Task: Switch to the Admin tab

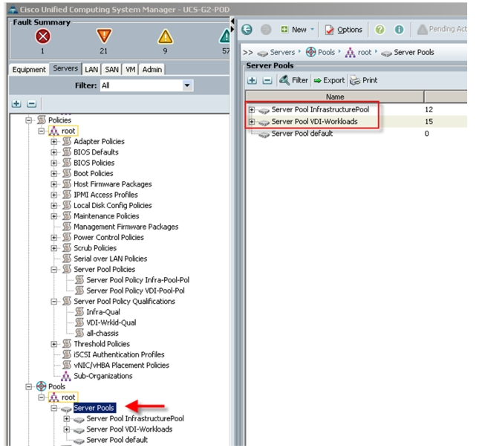Action: [152, 70]
